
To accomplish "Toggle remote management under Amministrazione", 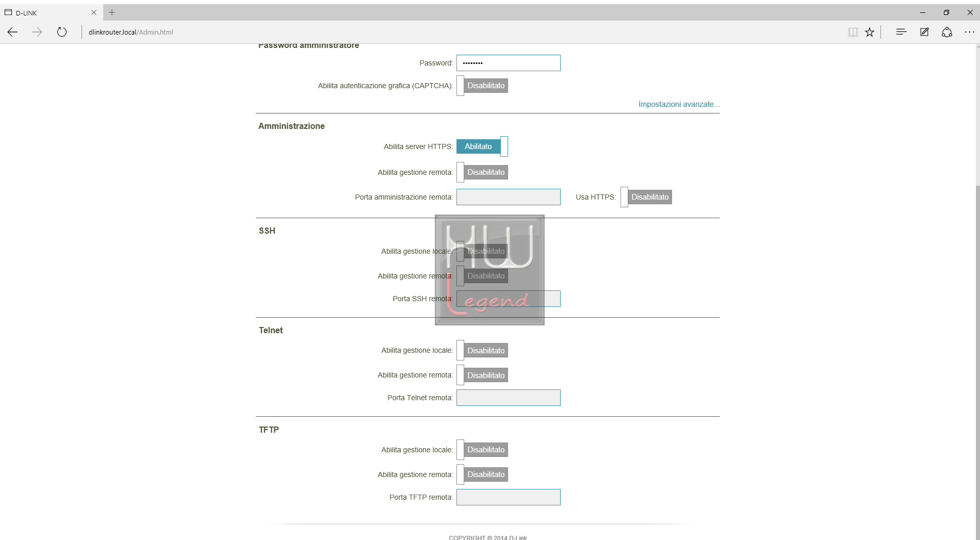I will click(x=482, y=172).
